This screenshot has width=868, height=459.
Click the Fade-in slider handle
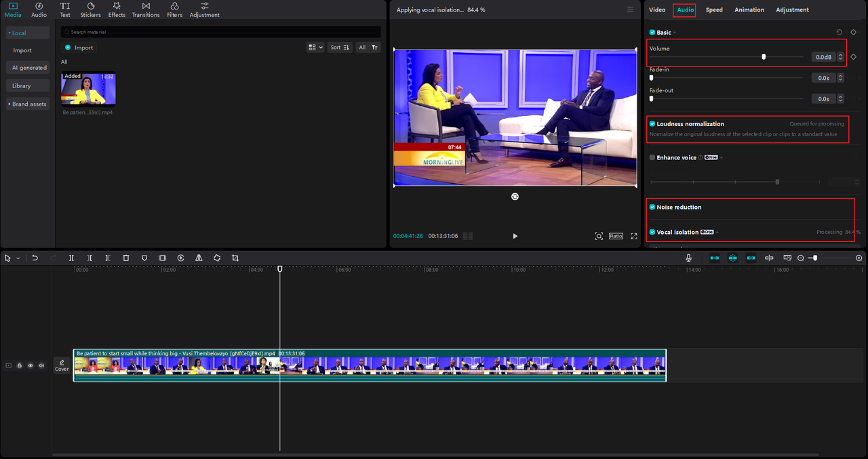coord(652,78)
